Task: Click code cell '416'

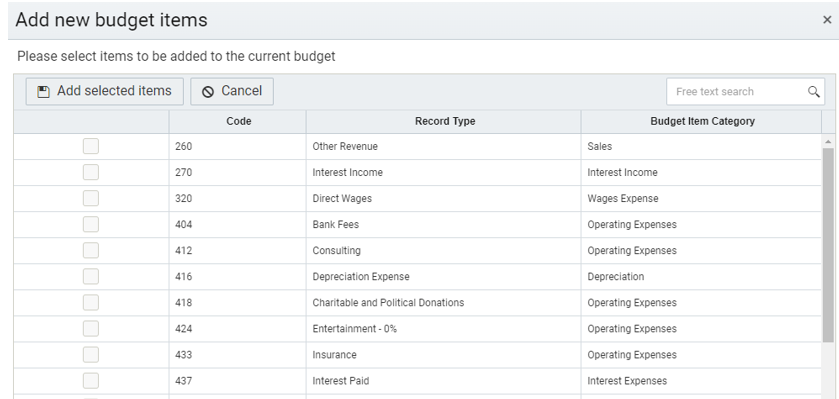Action: [x=238, y=277]
